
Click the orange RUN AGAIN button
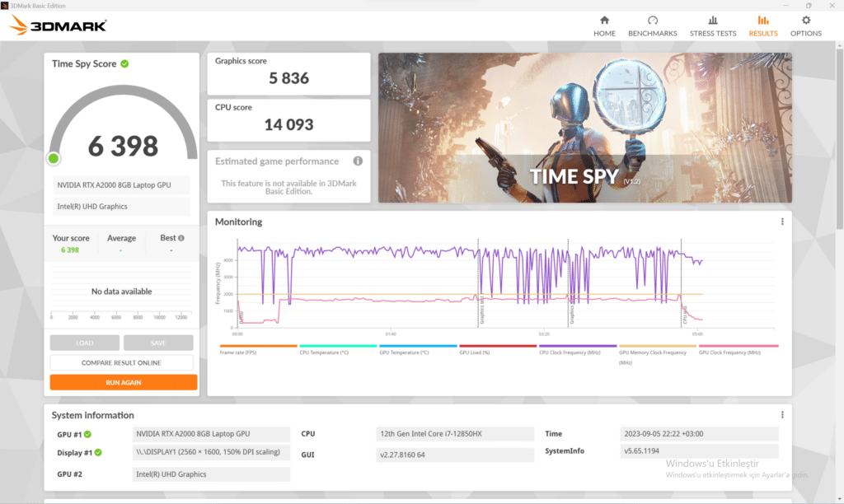coord(124,382)
